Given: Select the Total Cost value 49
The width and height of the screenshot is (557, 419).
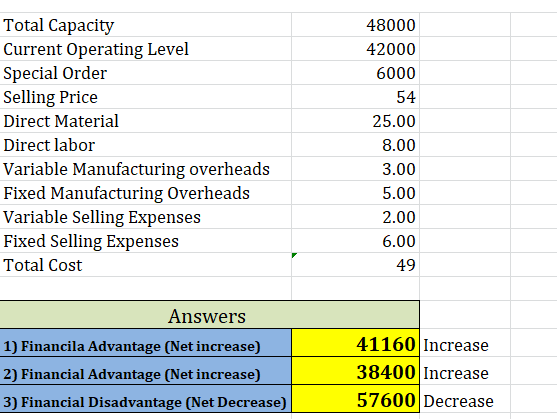Looking at the screenshot, I should click(x=356, y=265).
